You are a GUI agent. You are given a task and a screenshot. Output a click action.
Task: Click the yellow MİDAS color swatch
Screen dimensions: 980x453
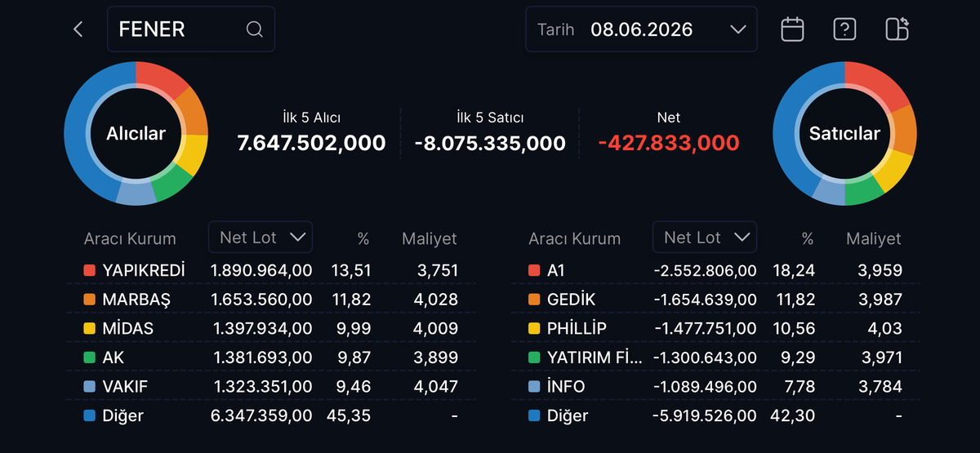(89, 328)
